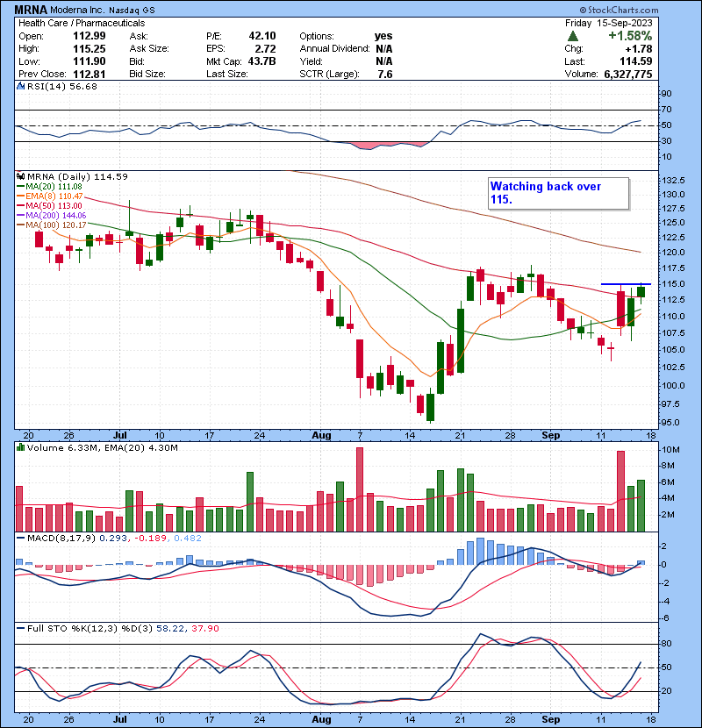Click the green up triangle beside +1.58%
Viewport: 702px width, 728px height.
click(x=573, y=36)
